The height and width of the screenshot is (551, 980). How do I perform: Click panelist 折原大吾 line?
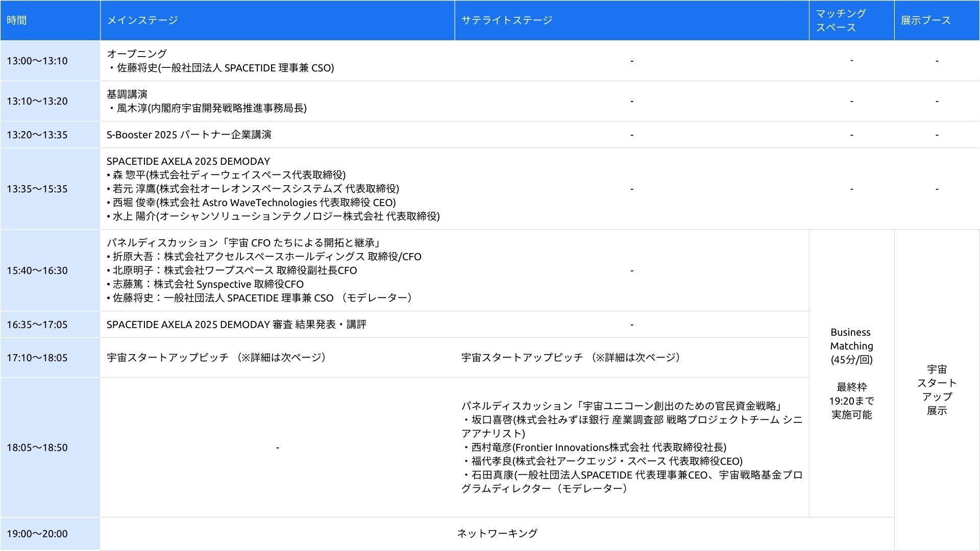point(264,257)
